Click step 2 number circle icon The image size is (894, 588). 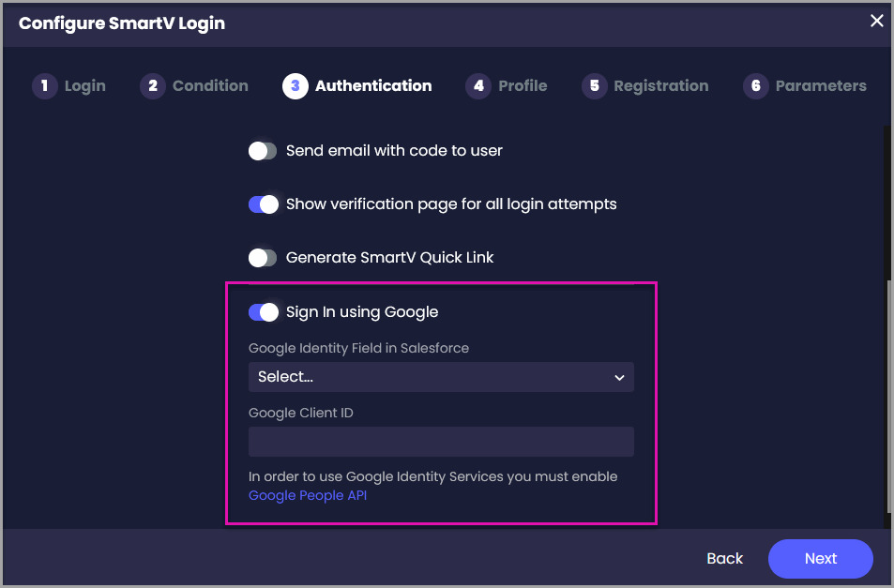click(x=153, y=86)
